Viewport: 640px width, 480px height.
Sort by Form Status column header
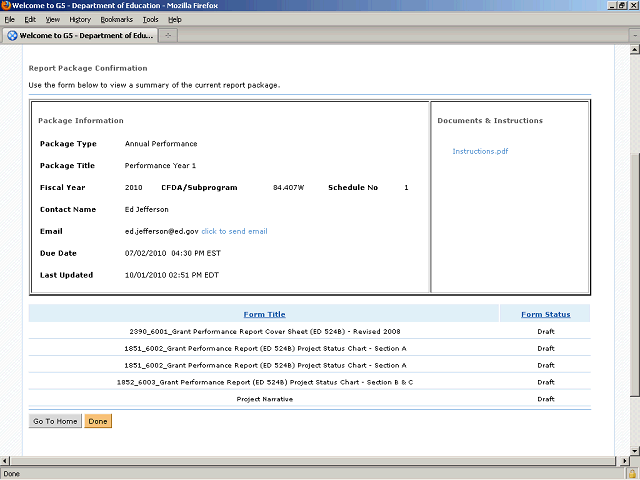coord(545,314)
